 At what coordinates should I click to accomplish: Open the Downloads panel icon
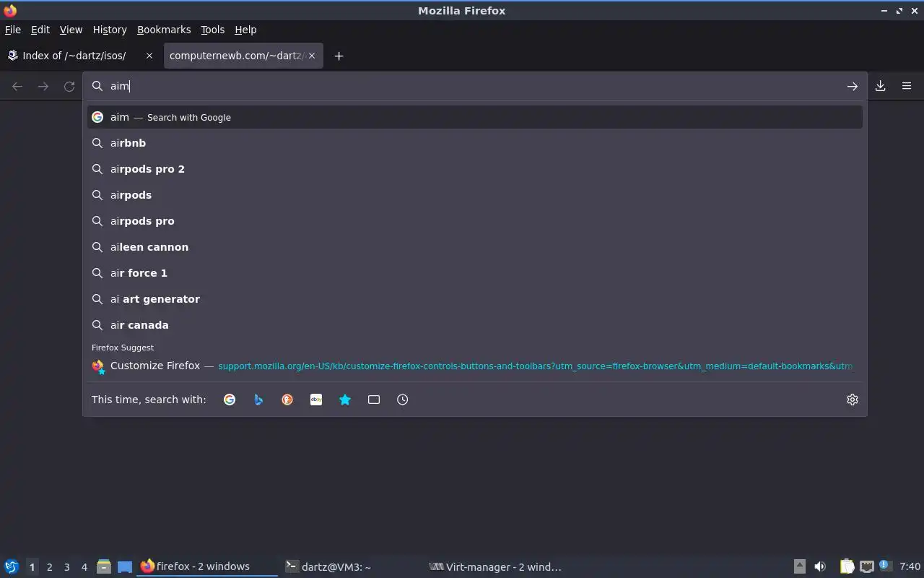click(881, 86)
